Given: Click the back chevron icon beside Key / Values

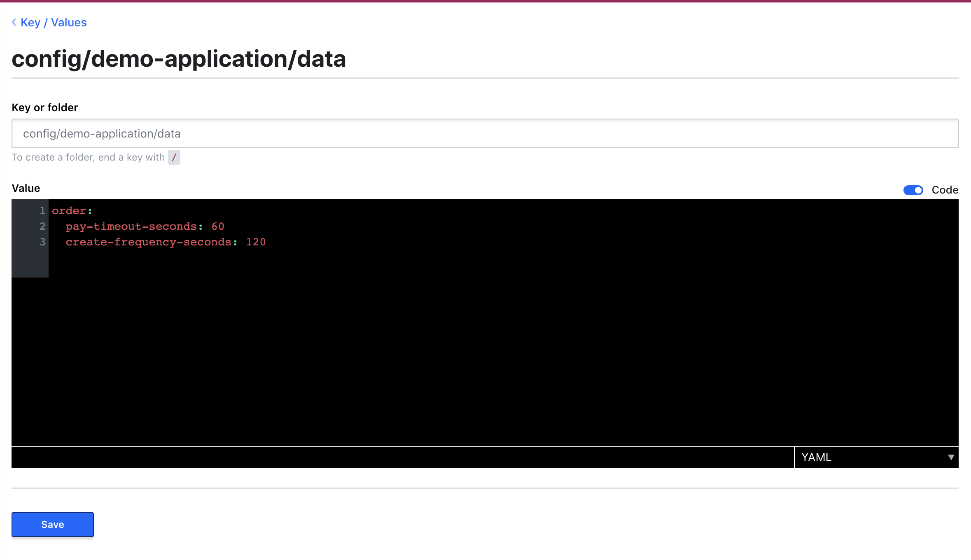Looking at the screenshot, I should 14,22.
